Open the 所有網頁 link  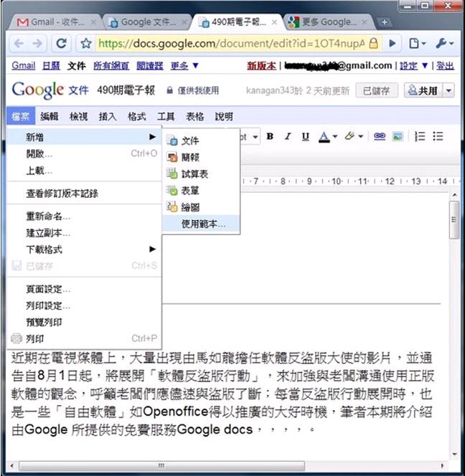point(111,65)
